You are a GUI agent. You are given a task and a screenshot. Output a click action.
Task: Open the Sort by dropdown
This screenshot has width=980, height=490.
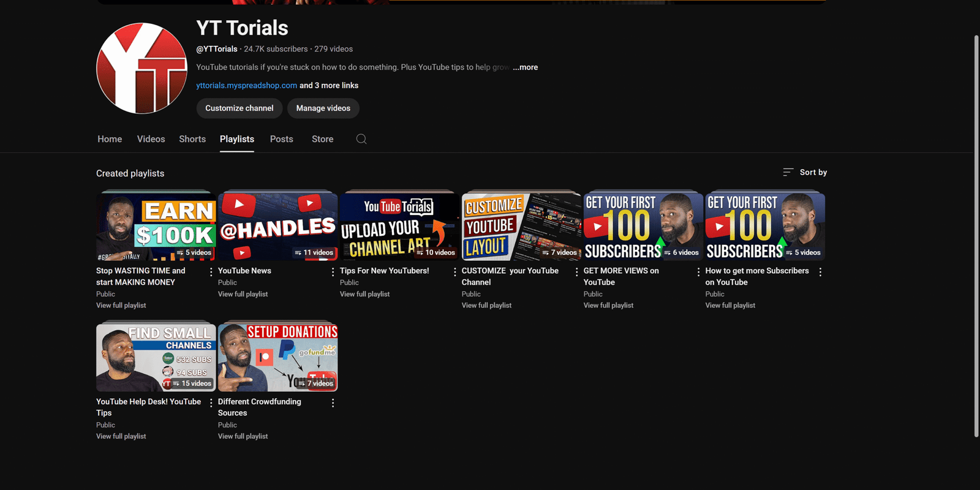pyautogui.click(x=805, y=173)
